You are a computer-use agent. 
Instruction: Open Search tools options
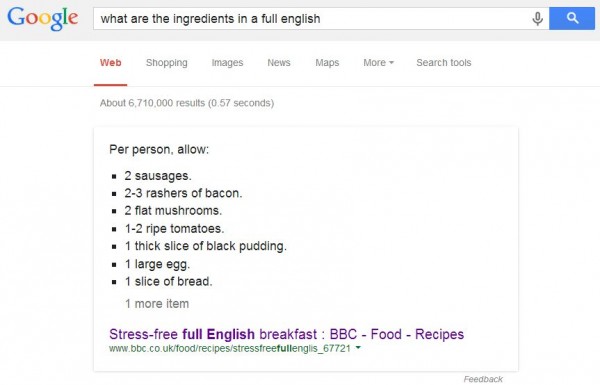click(x=443, y=62)
